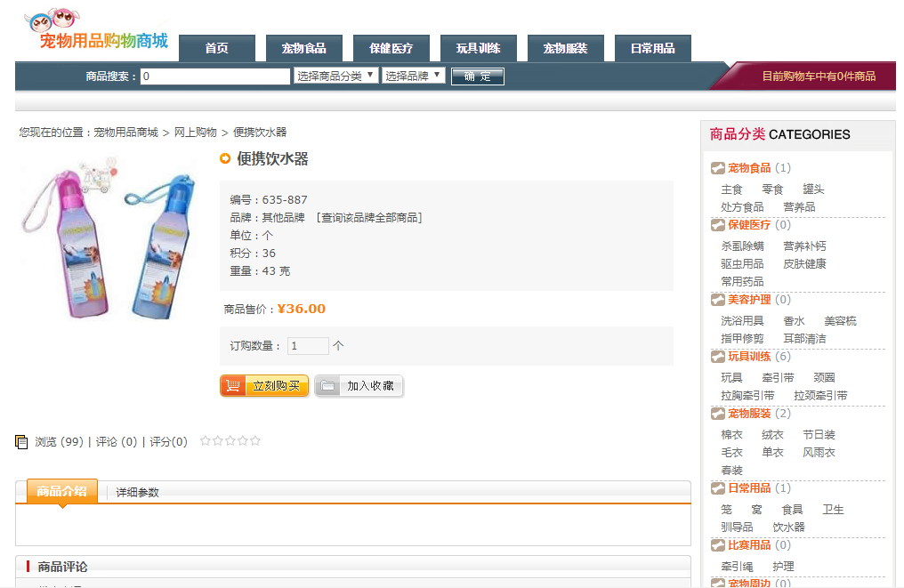Open 日常用品 navigation tab
904x588 pixels.
click(652, 48)
